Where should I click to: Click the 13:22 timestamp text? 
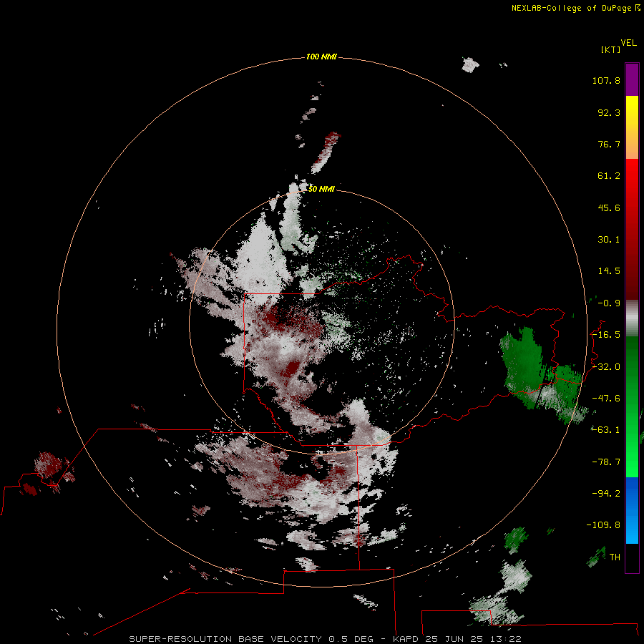[x=507, y=639]
